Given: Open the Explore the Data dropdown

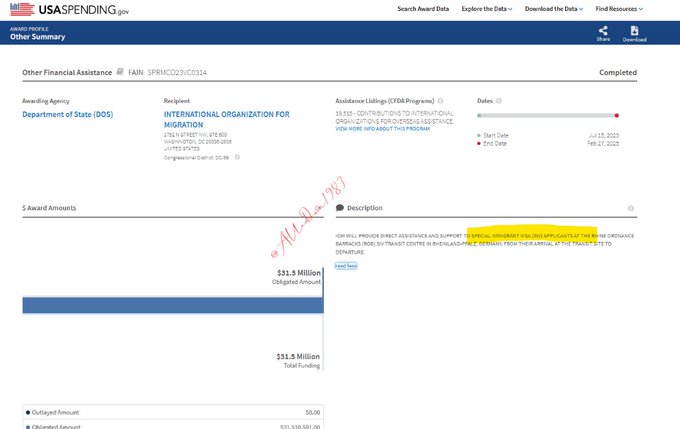Looking at the screenshot, I should tap(486, 9).
